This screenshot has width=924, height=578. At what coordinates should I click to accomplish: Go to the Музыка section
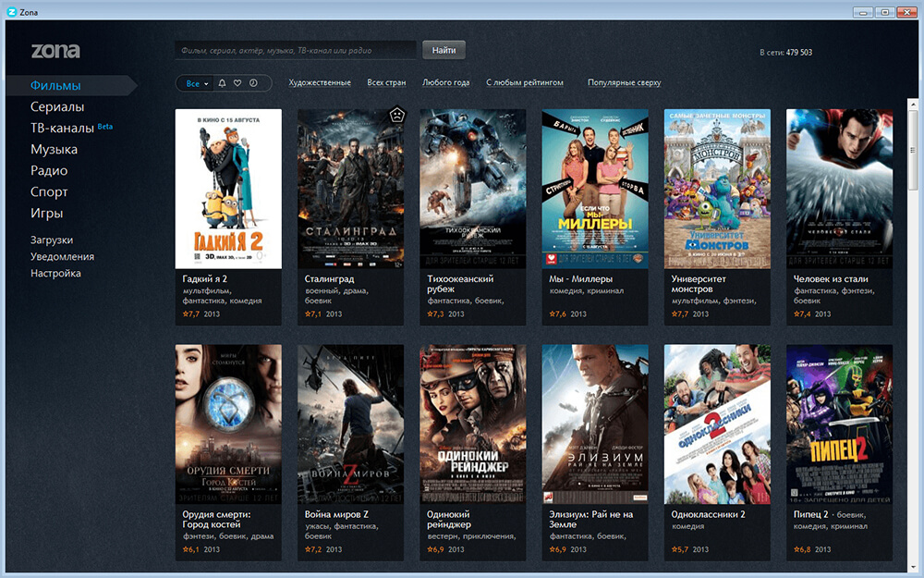[54, 150]
